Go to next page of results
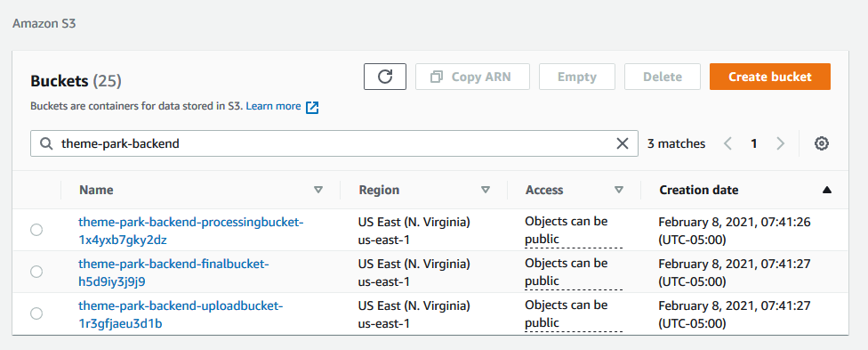 [x=781, y=143]
